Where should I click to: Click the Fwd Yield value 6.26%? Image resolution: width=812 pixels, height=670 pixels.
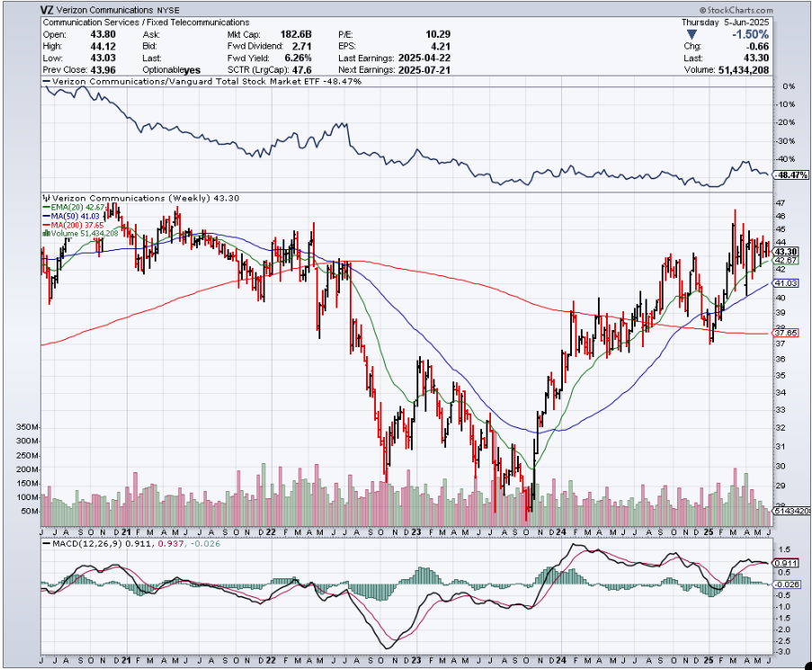pyautogui.click(x=299, y=58)
